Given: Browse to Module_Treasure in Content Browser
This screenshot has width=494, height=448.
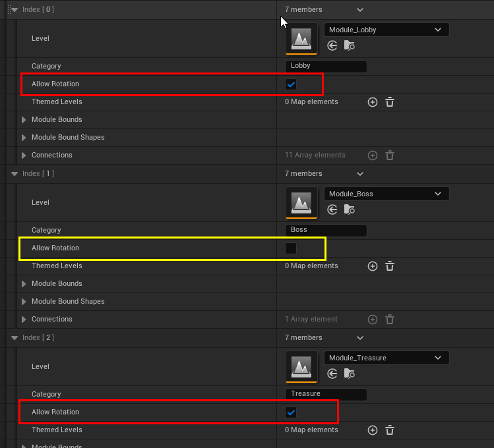Looking at the screenshot, I should (x=350, y=374).
